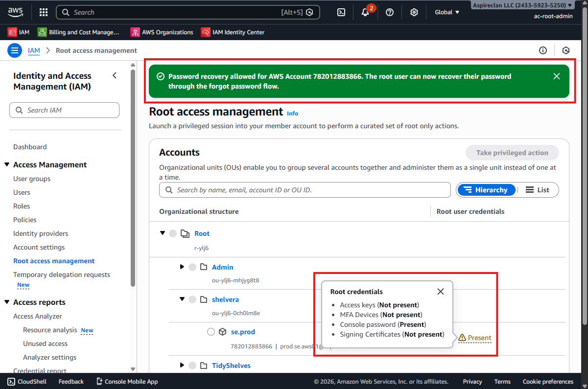588x389 pixels.
Task: Open Billing and Cost Management shortcut
Action: click(x=79, y=32)
